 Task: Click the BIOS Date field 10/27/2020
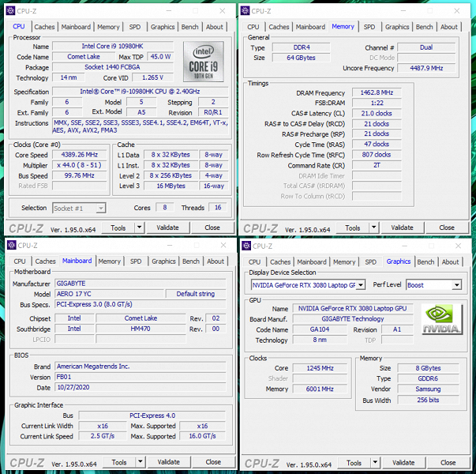[141, 387]
